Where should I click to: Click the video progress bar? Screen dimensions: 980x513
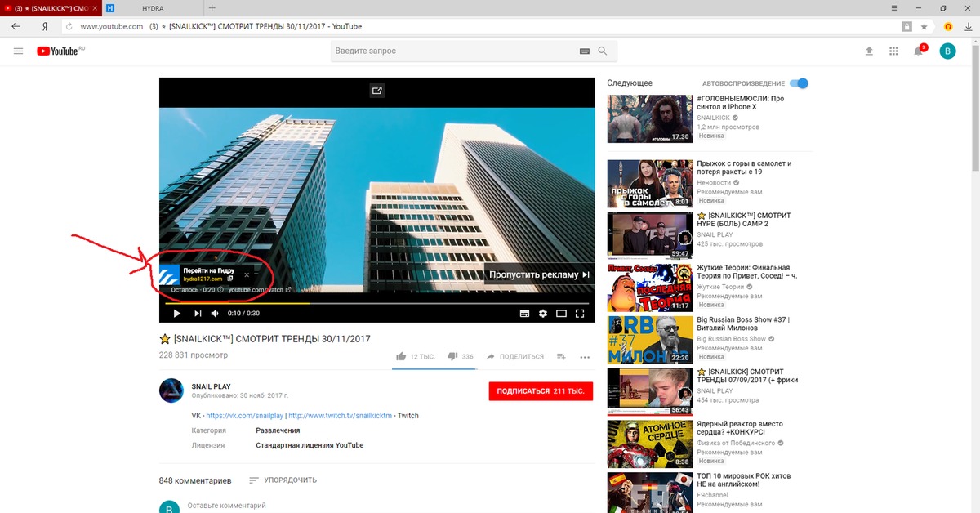click(x=376, y=303)
